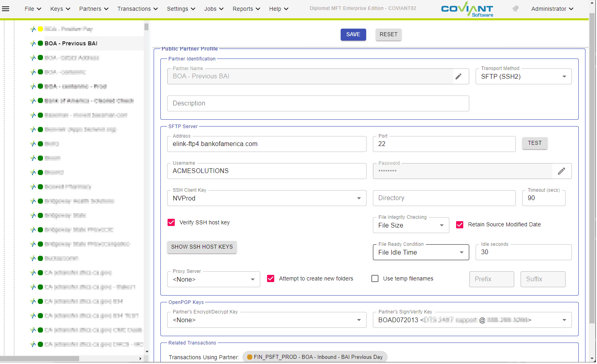Click the SAVE button

pos(353,35)
